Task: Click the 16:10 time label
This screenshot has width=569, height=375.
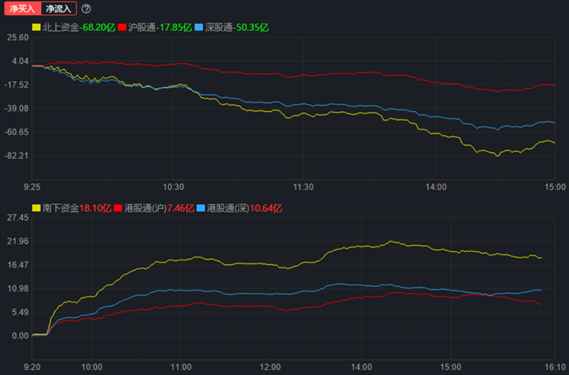Action: [x=555, y=367]
